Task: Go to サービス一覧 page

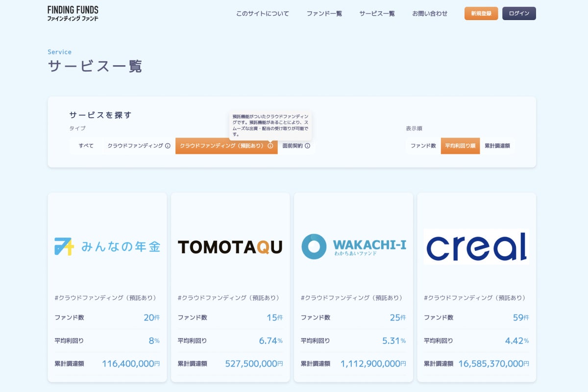Action: 377,14
